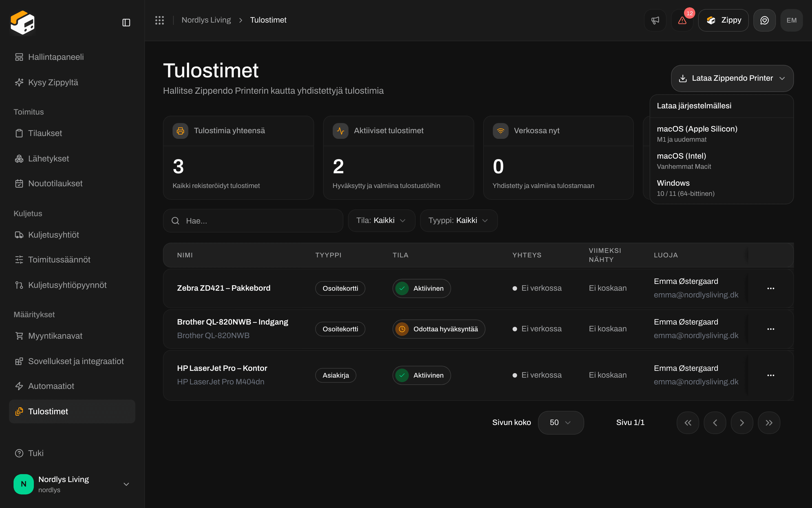Choose macOS (Apple Silicon) download
This screenshot has width=812, height=508.
click(x=721, y=134)
